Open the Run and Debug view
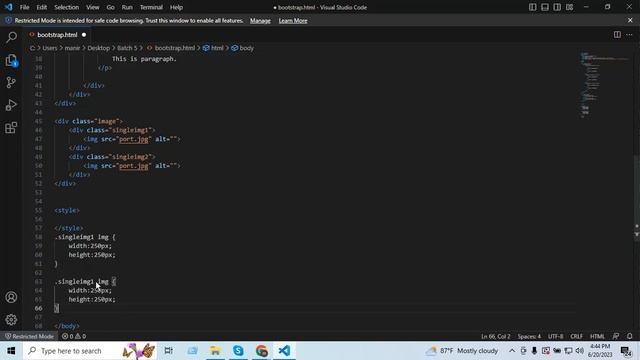 [x=11, y=105]
